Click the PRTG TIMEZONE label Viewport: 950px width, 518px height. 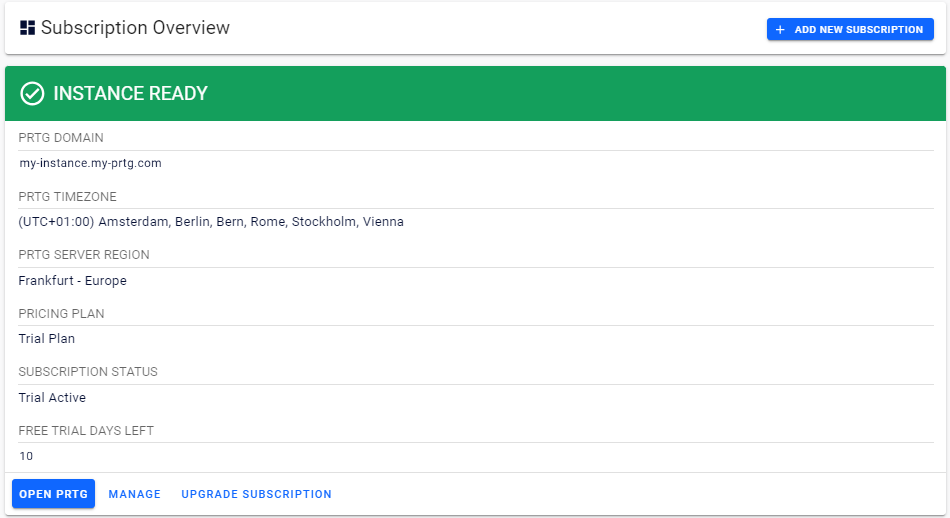pos(67,197)
